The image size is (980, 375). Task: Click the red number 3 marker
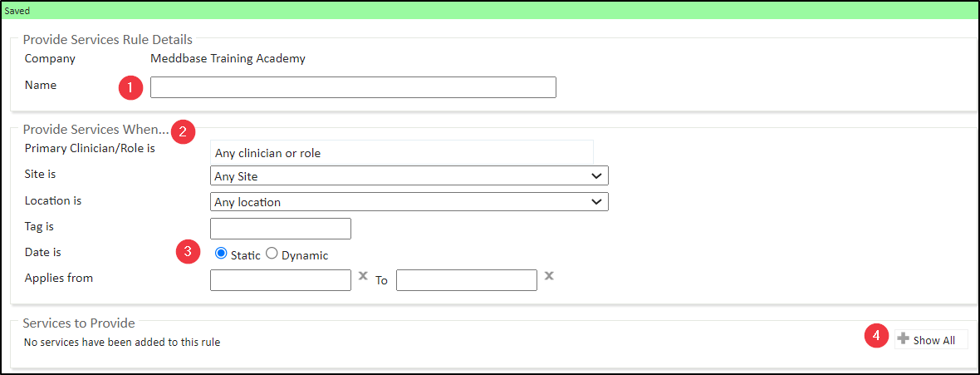pyautogui.click(x=189, y=252)
